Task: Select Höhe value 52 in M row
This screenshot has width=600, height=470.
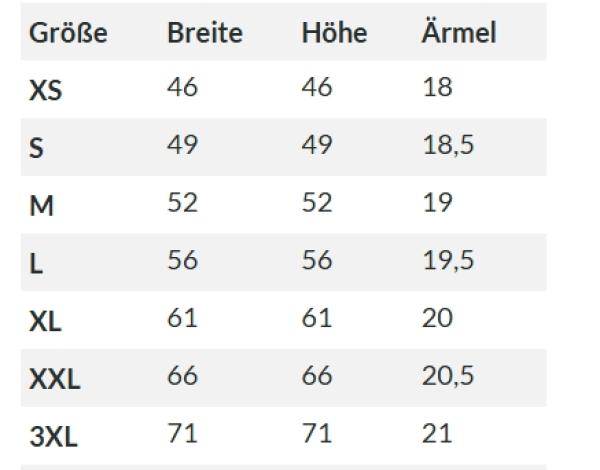Action: point(317,203)
